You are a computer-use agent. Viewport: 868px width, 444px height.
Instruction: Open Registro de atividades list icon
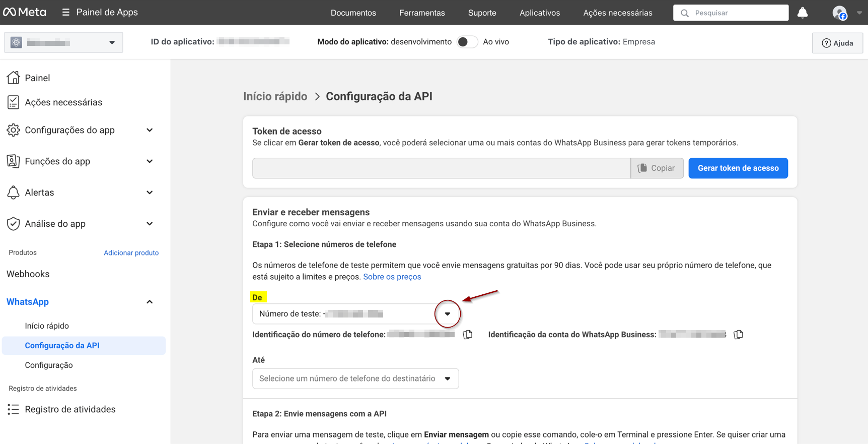(14, 409)
